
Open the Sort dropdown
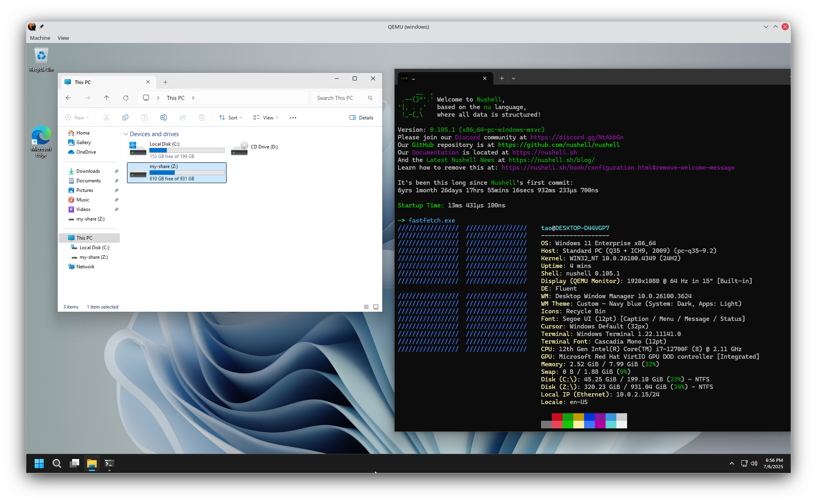point(231,117)
